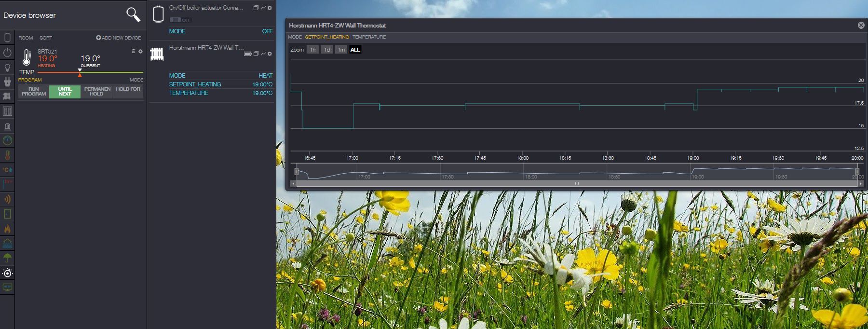868x329 pixels.
Task: Delete SRT321 using the trash icon
Action: [x=134, y=51]
